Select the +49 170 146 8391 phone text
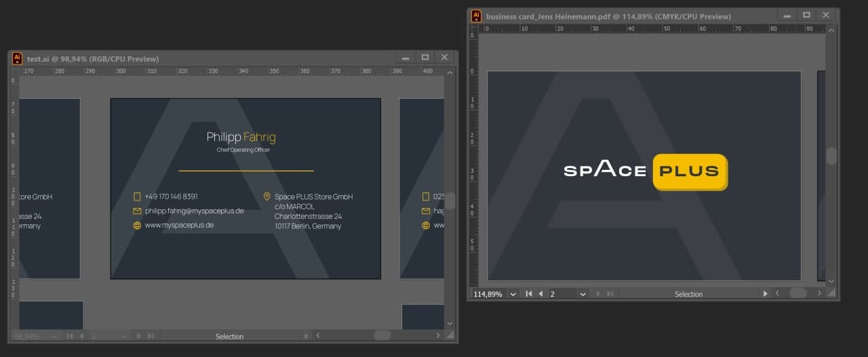This screenshot has width=868, height=357. coord(171,196)
